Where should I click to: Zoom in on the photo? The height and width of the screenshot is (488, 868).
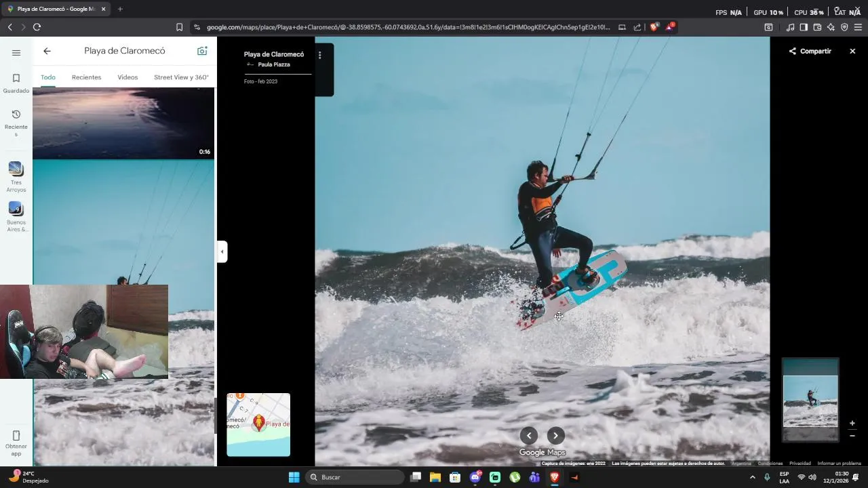[852, 424]
